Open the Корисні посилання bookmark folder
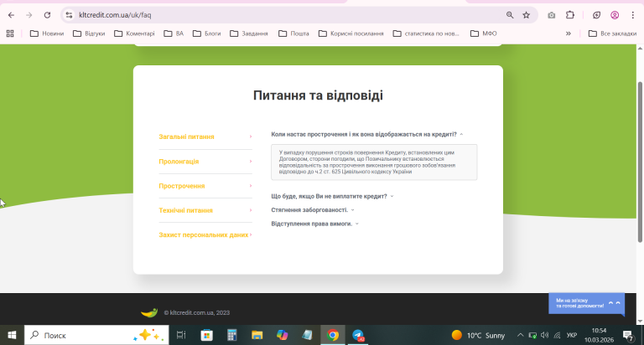The width and height of the screenshot is (644, 345). point(351,33)
